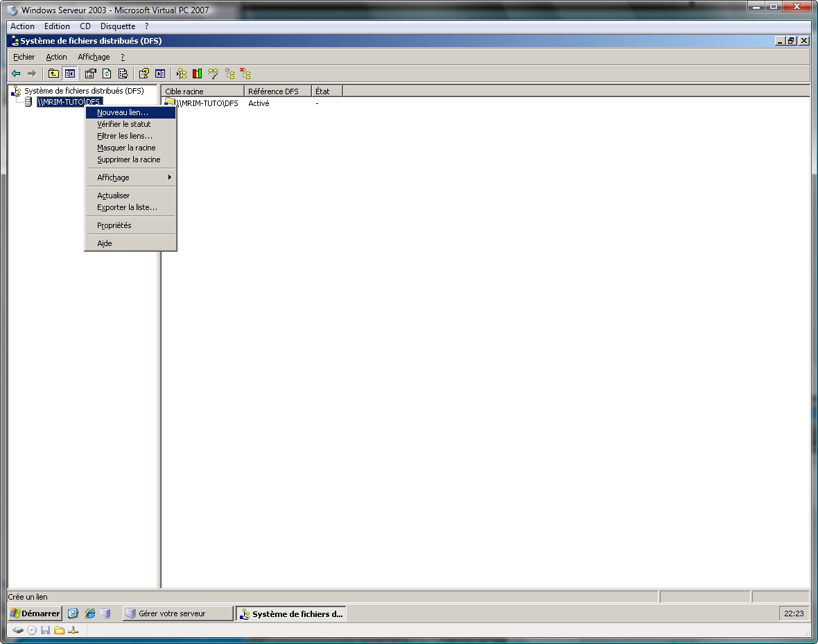The height and width of the screenshot is (644, 818).
Task: Open the Action menu of the DFS console
Action: coord(56,57)
